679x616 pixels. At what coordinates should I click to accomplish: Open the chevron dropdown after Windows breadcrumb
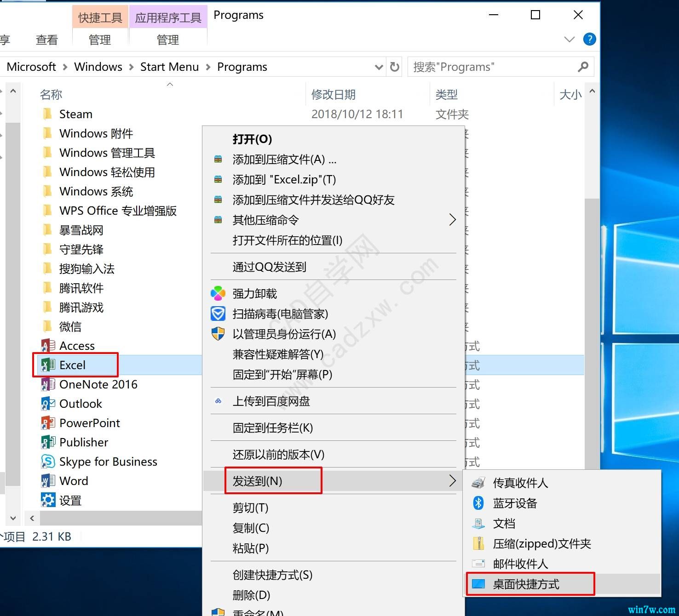point(131,67)
